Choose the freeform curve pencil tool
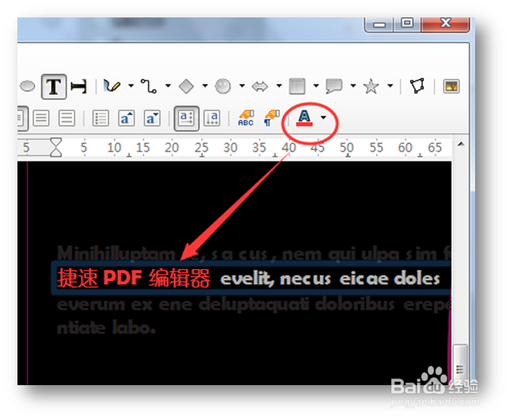The image size is (510, 420). point(111,85)
